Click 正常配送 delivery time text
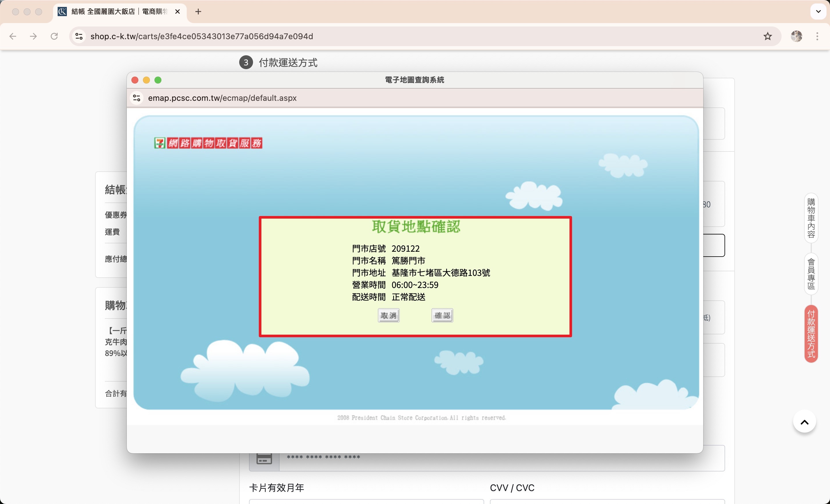 (x=408, y=297)
